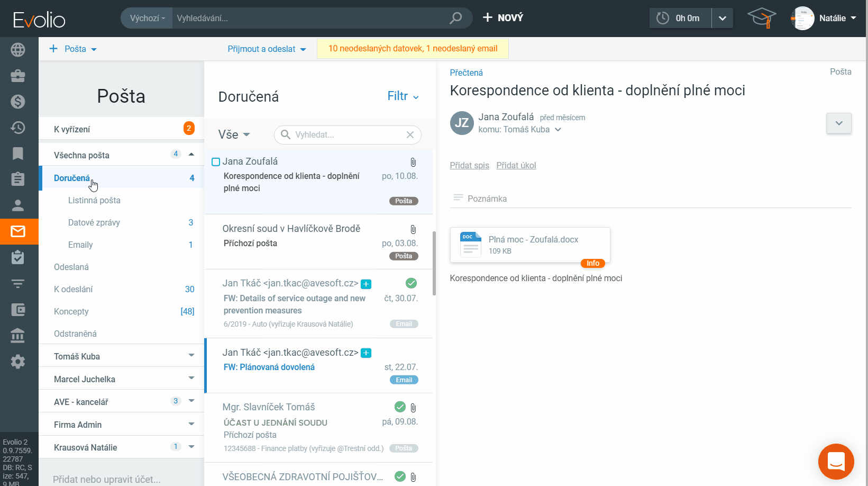Click the Přidat spis link

coord(469,165)
